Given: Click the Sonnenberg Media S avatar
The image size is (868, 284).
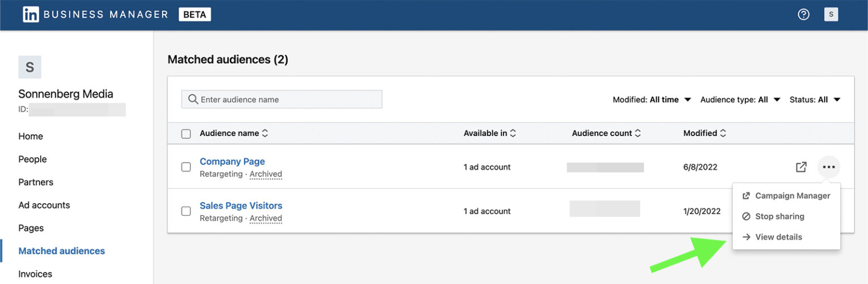Looking at the screenshot, I should point(30,67).
